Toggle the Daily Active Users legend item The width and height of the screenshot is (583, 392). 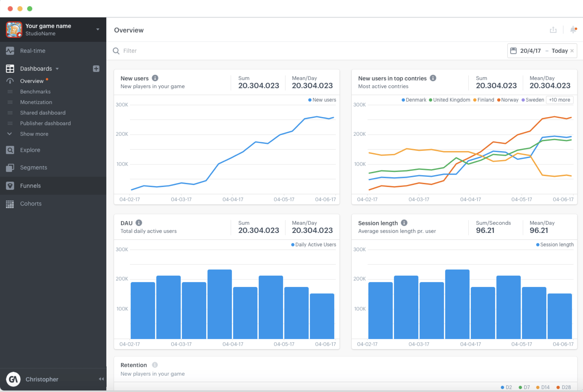click(313, 245)
